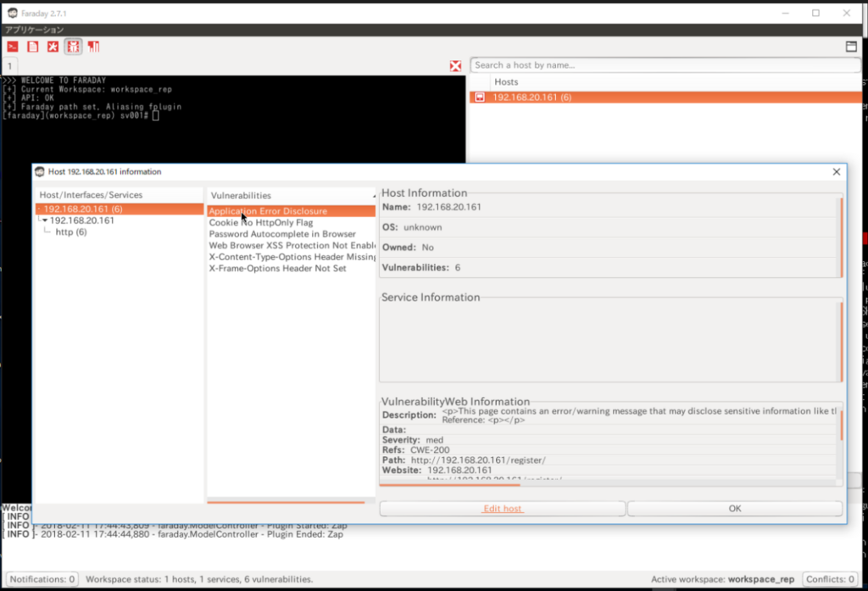Click the Faraday logo in the main title bar

(12, 13)
